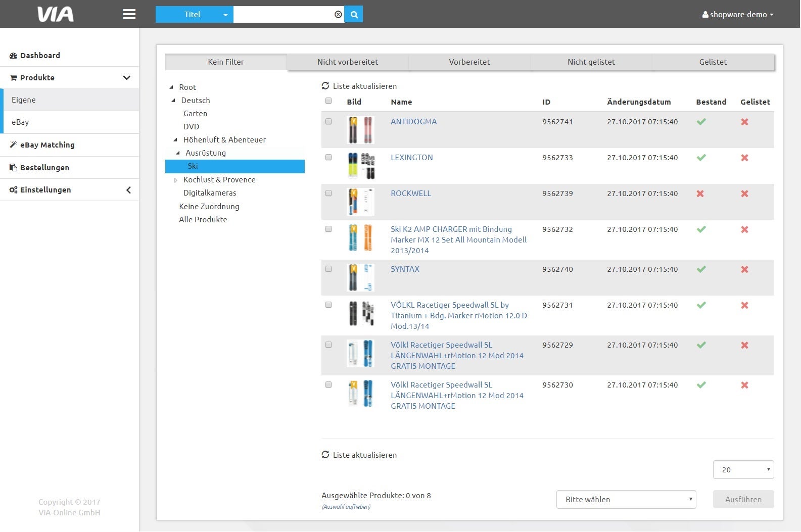Check the checkbox for product ID 9562731
Image resolution: width=801 pixels, height=532 pixels.
coord(328,305)
